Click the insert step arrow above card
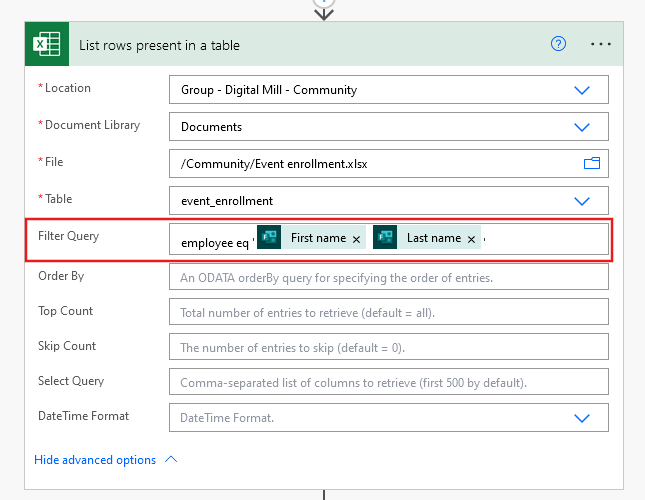Viewport: 645px width, 500px height. click(324, 14)
